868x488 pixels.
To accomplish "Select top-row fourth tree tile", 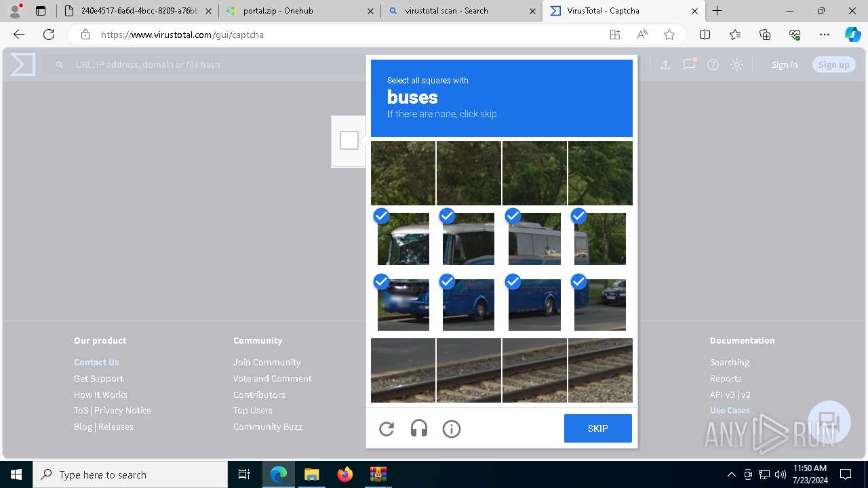I will (x=600, y=173).
